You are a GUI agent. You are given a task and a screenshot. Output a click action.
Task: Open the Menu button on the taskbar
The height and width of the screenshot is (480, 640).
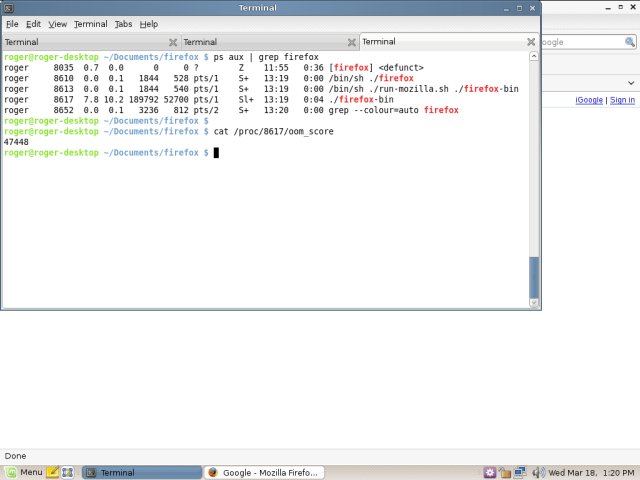click(24, 472)
